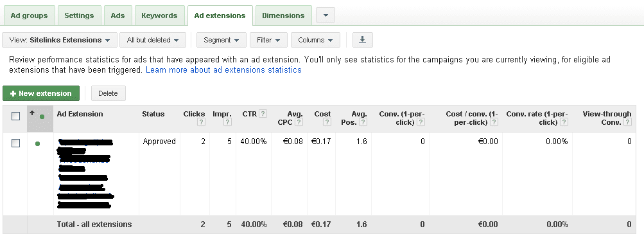
Task: Open the Segment dropdown
Action: (x=222, y=40)
